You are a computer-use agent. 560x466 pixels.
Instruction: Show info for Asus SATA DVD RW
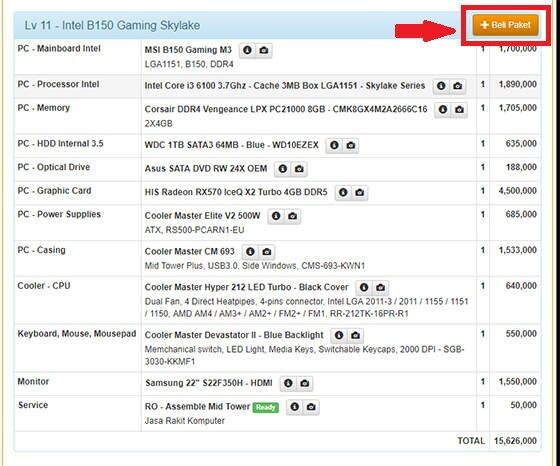283,169
